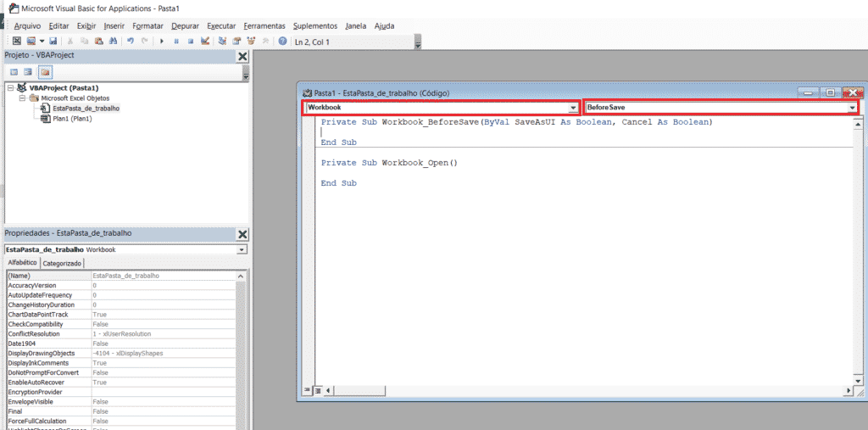
Task: Click the Full Module View icon in code window
Action: click(x=317, y=391)
